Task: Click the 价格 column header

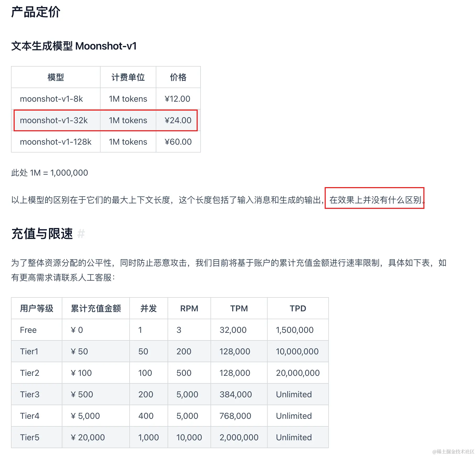Action: point(178,77)
